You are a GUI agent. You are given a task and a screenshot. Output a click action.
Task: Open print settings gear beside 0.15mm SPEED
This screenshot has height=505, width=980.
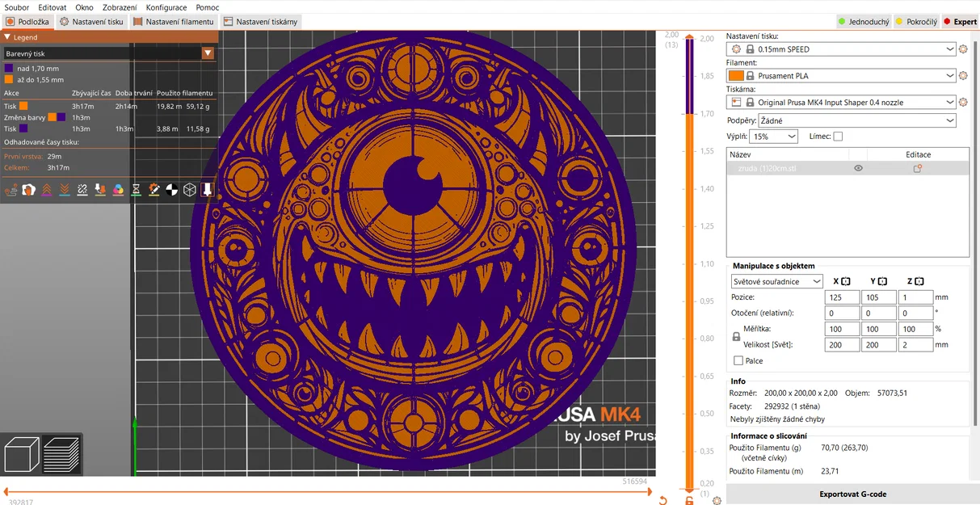click(963, 49)
